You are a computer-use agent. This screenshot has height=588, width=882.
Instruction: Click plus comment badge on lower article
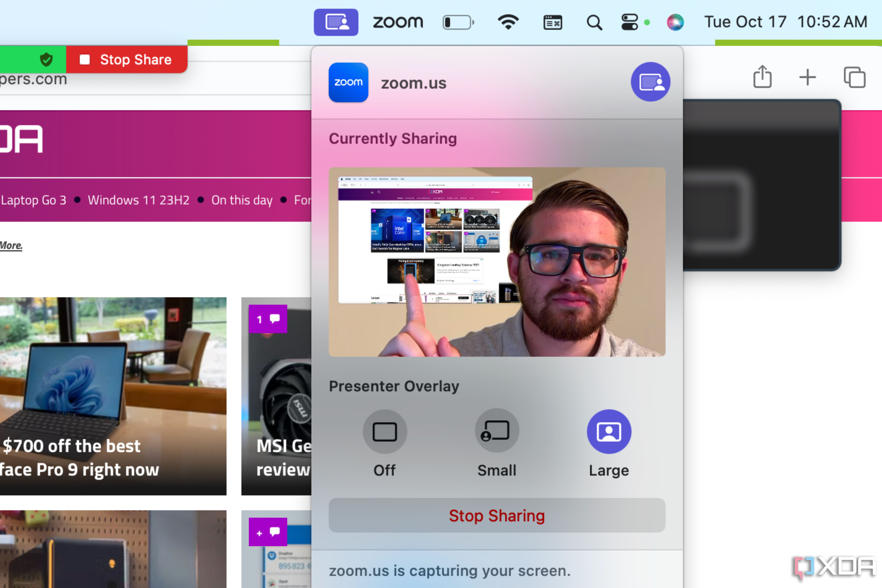268,532
